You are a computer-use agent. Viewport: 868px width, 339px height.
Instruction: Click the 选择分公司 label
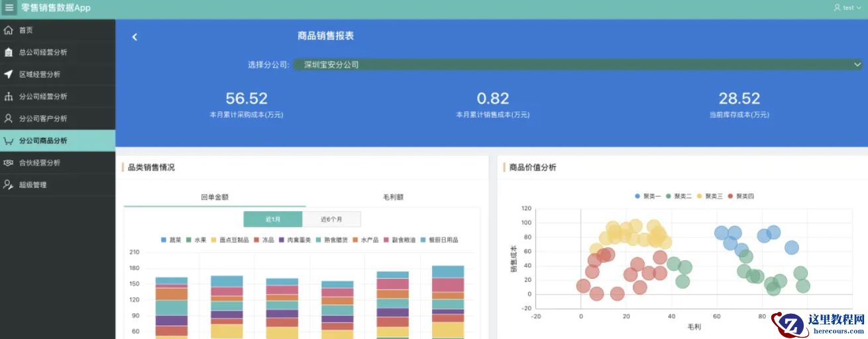click(268, 65)
